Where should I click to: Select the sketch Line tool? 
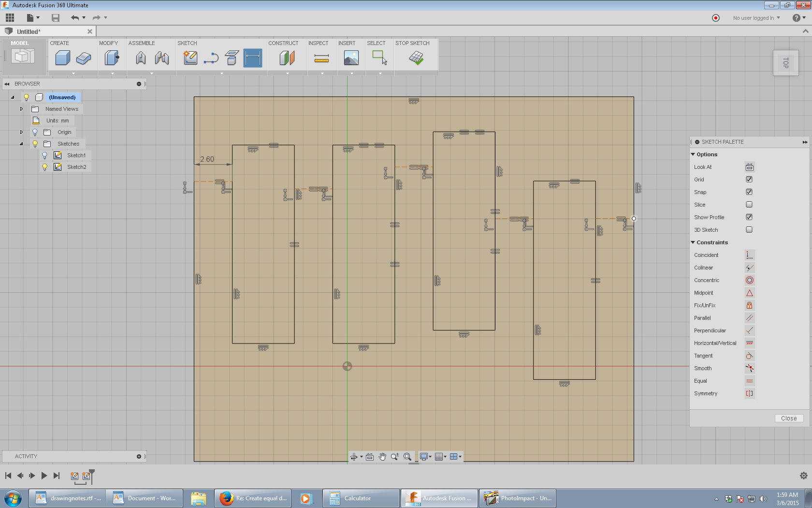pyautogui.click(x=211, y=58)
